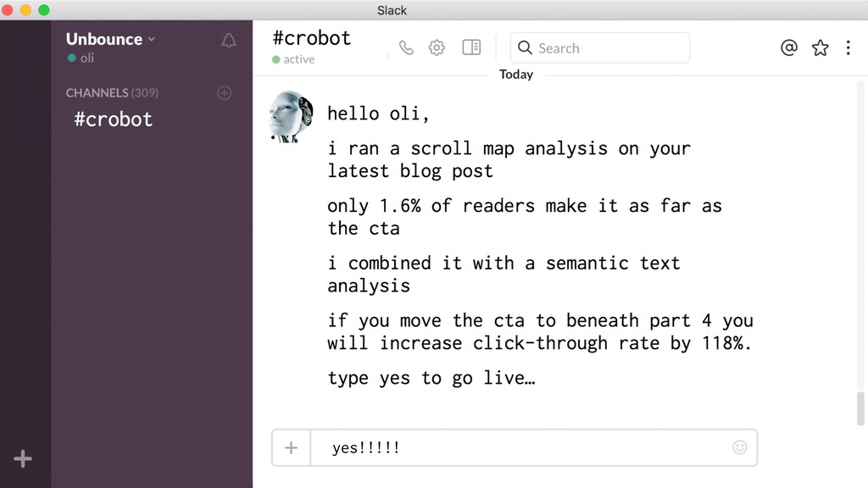Image resolution: width=868 pixels, height=488 pixels.
Task: Attach a file with message plus button
Action: [x=292, y=447]
